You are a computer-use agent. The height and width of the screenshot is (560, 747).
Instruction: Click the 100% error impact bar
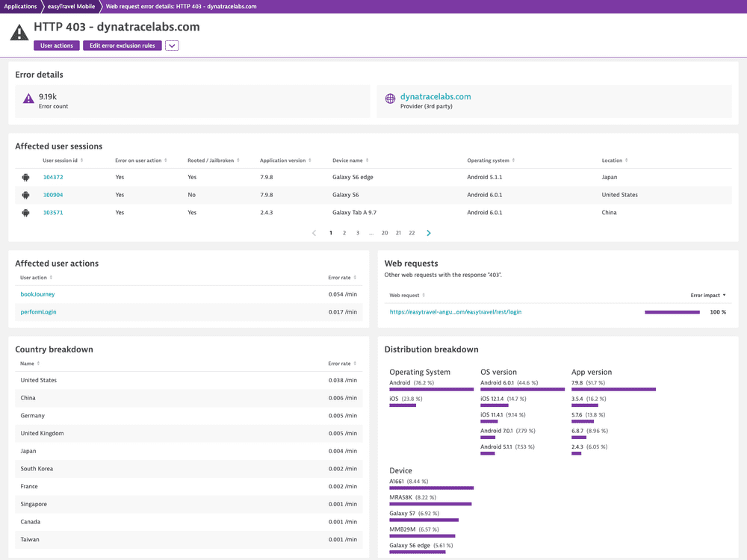(672, 312)
